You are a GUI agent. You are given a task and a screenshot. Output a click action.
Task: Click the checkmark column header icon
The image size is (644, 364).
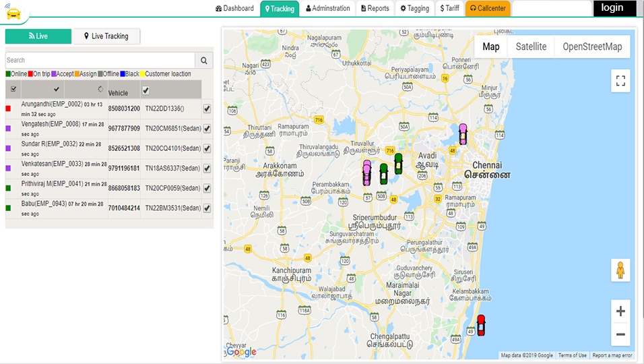(57, 89)
